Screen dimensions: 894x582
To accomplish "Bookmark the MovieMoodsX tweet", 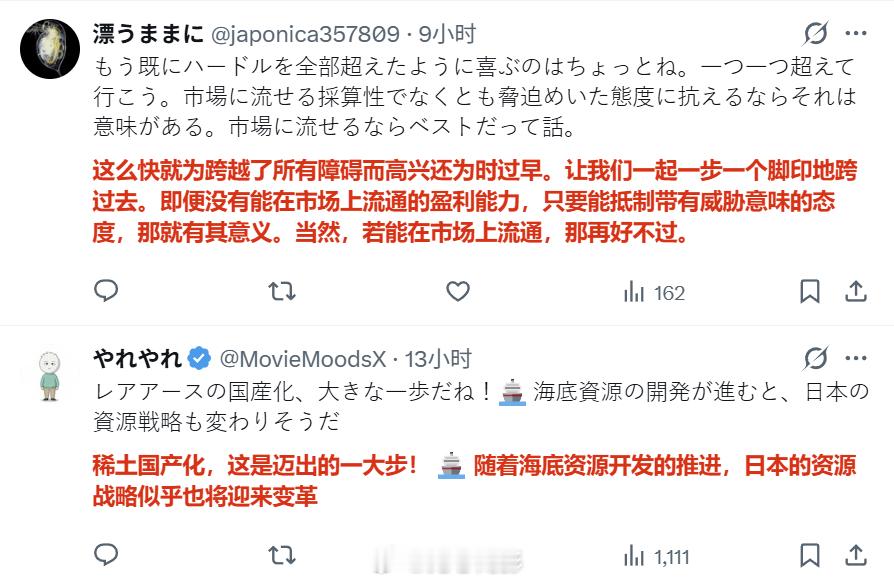I will tap(810, 555).
